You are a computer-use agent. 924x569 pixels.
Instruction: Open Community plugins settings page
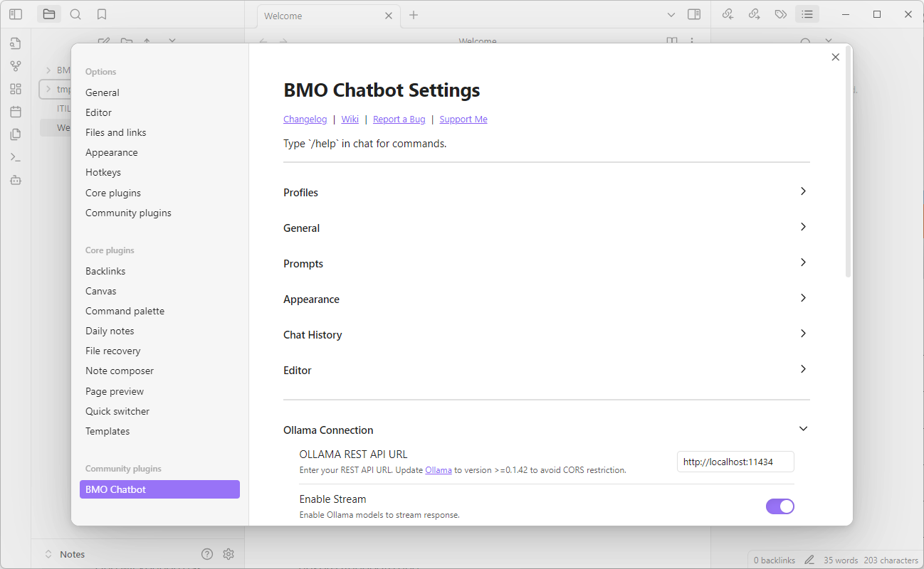click(128, 213)
